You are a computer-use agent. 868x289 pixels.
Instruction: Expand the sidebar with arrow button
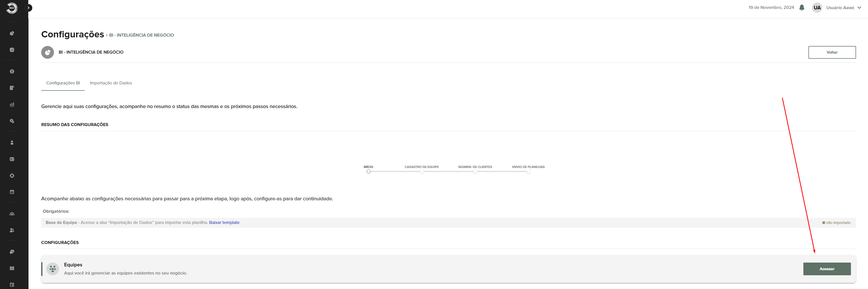(29, 8)
